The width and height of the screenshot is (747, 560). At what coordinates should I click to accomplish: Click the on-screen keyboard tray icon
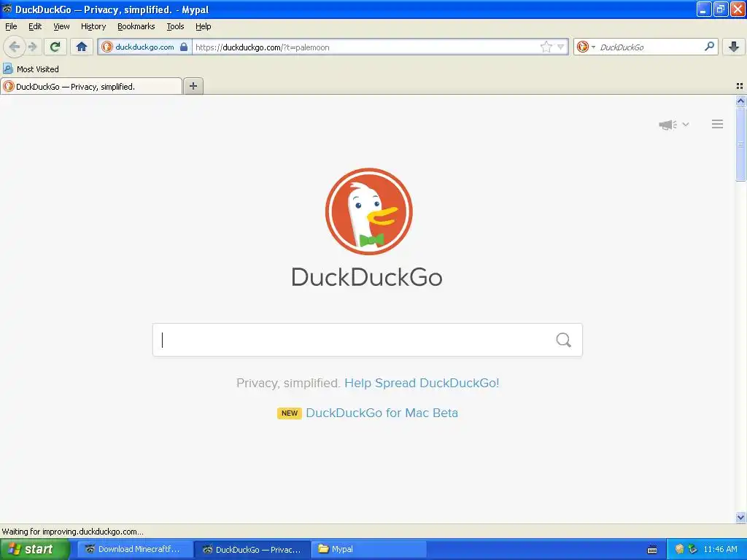tap(652, 550)
